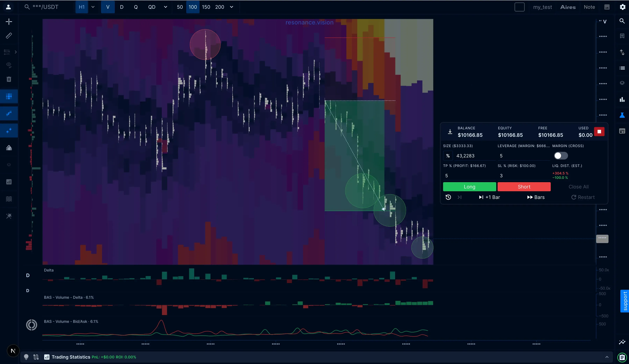Toggle the V volume mode button

tap(108, 7)
